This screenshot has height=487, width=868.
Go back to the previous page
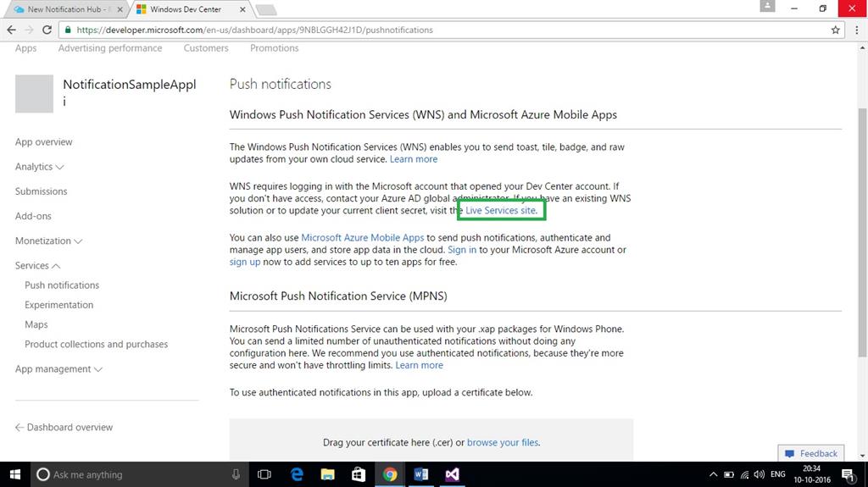pos(11,30)
